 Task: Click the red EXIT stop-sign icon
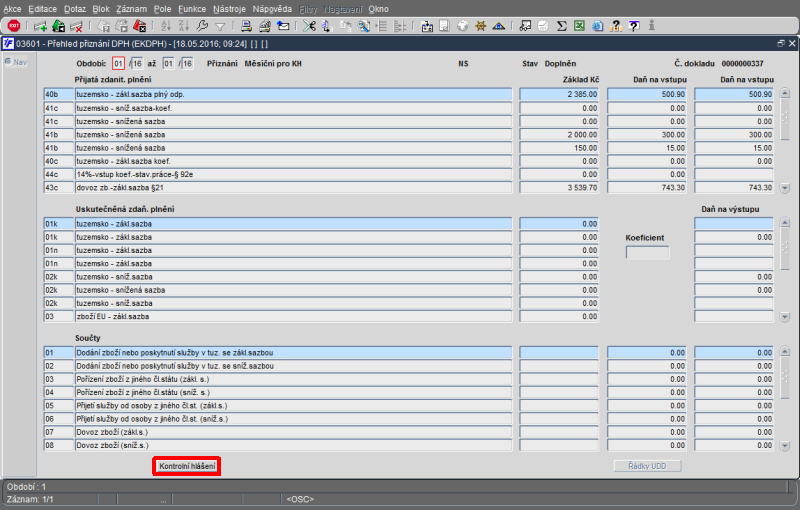[14, 26]
